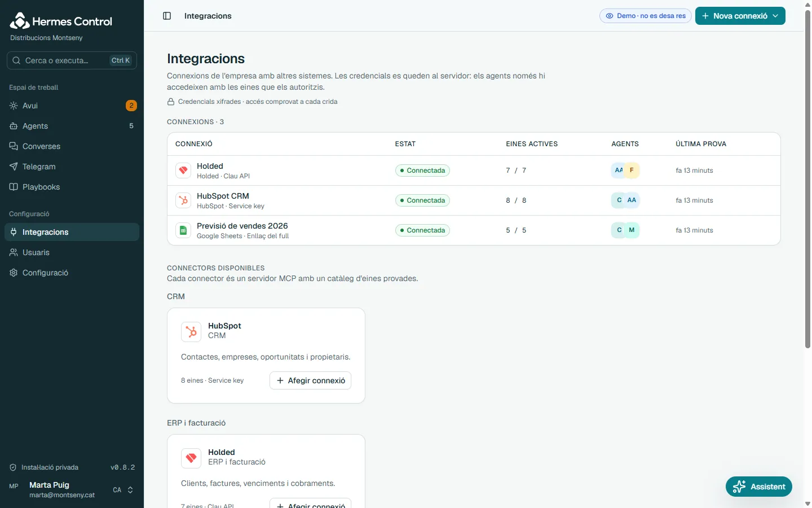The height and width of the screenshot is (508, 812).
Task: Open Telegram in the sidebar
Action: click(x=72, y=167)
